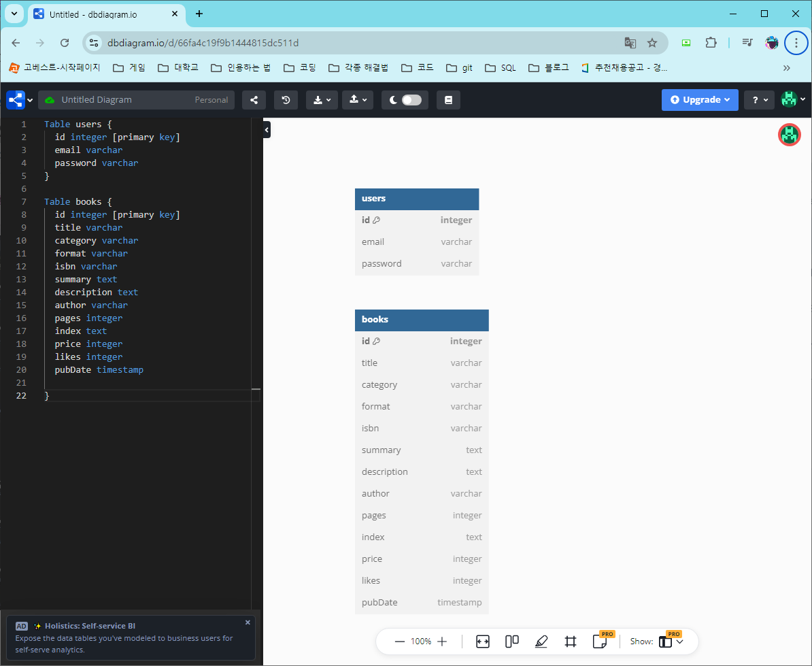
Task: Click the Untitled Diagram name field
Action: tap(97, 100)
